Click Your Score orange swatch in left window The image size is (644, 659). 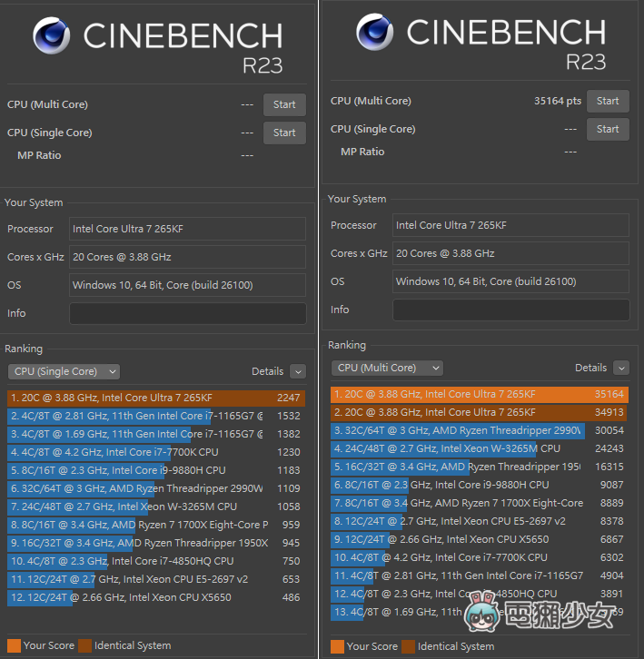14,645
